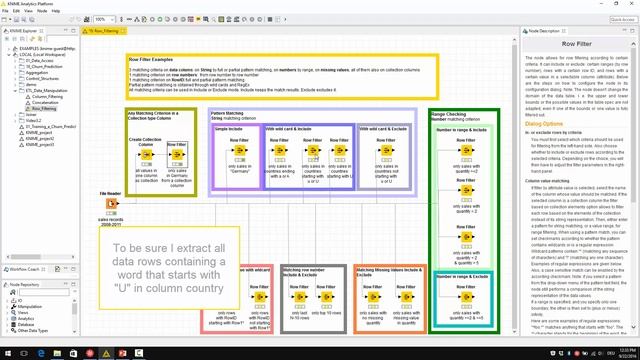This screenshot has height=360, width=640.
Task: Expand the Joiner folder
Action: tap(16, 115)
